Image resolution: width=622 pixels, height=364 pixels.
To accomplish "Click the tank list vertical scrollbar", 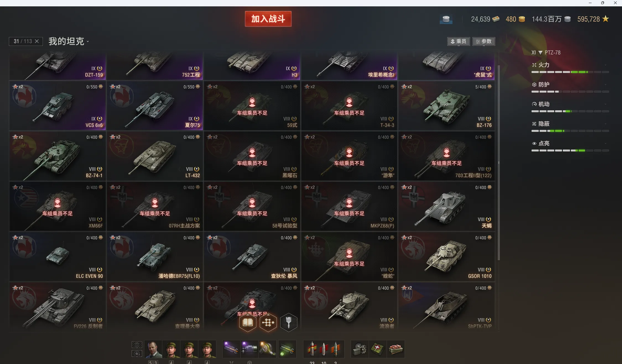I will [499, 163].
